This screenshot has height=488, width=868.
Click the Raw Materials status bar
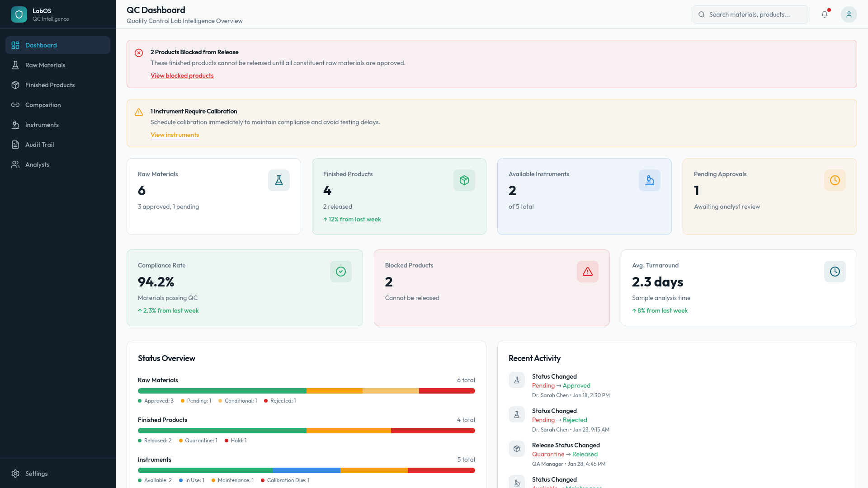[307, 391]
